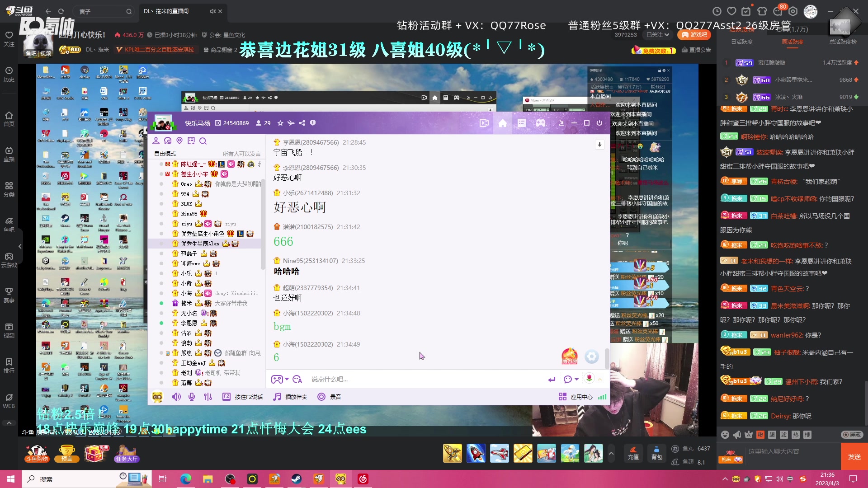This screenshot has height=488, width=868.
Task: Click the member list person icon
Action: 156,141
